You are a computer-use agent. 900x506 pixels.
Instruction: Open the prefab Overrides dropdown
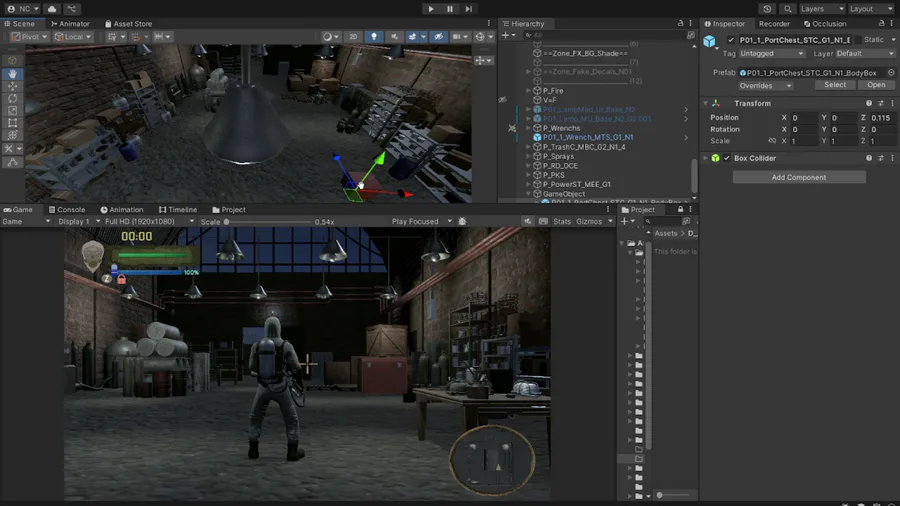[x=765, y=85]
